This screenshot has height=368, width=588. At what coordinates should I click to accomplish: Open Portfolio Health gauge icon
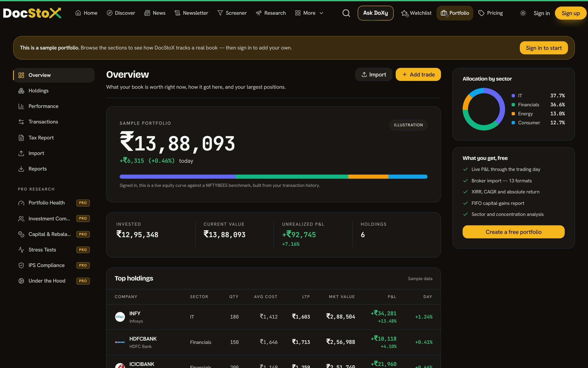[x=21, y=203]
